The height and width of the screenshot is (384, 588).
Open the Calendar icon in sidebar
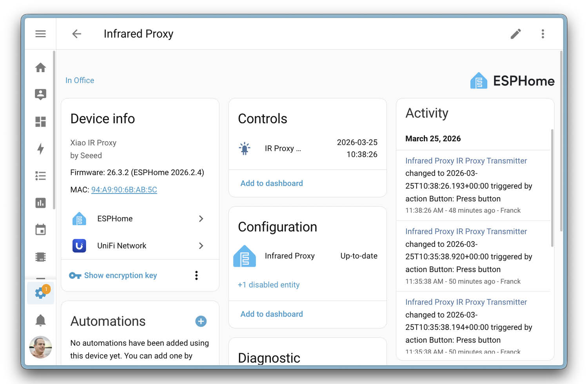click(x=40, y=230)
